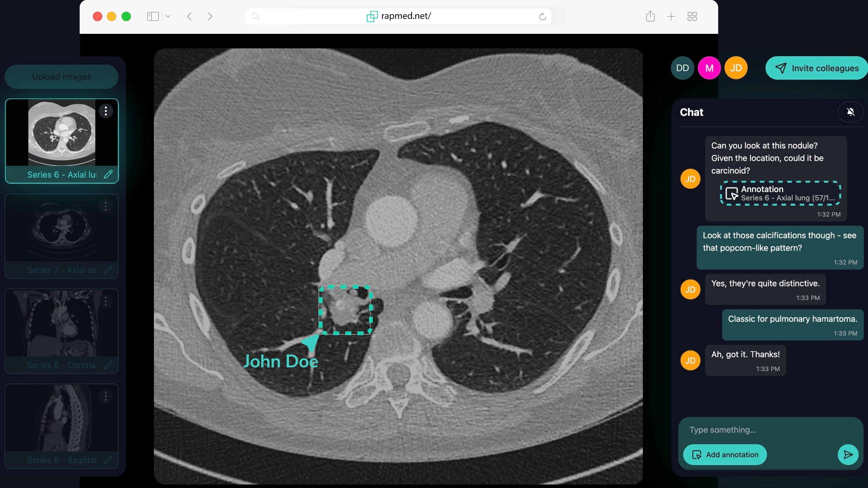The width and height of the screenshot is (868, 488).
Task: Click the Upload images button
Action: pyautogui.click(x=62, y=77)
